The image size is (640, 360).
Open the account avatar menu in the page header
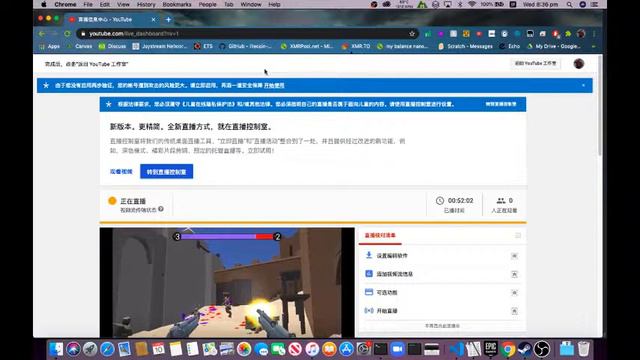578,64
